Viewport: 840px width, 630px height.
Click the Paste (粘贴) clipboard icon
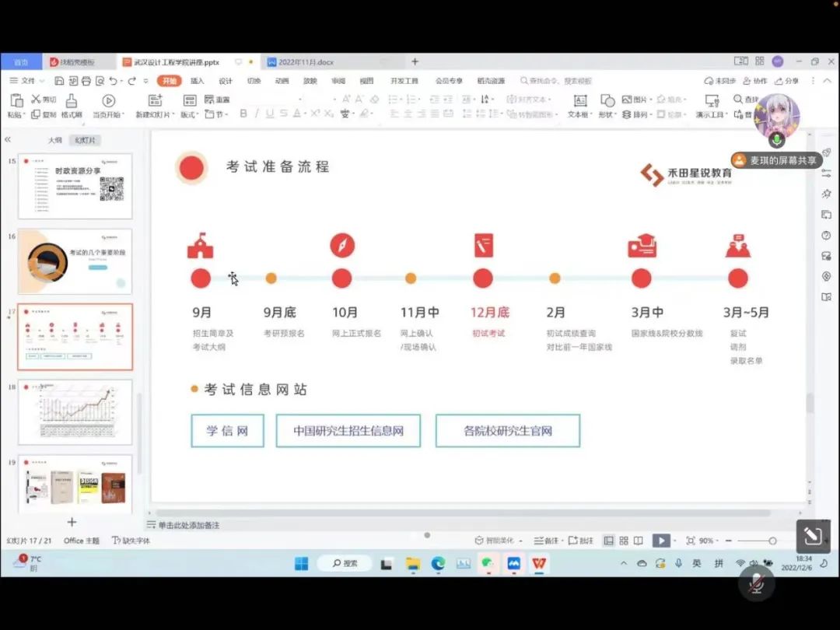(x=16, y=100)
